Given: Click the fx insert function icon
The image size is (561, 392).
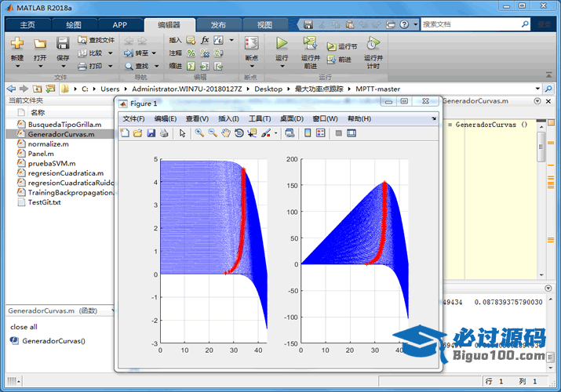Looking at the screenshot, I should pos(205,40).
